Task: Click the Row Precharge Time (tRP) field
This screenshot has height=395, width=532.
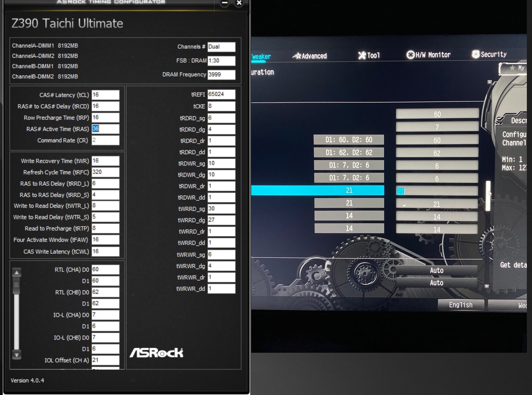Action: (x=106, y=117)
